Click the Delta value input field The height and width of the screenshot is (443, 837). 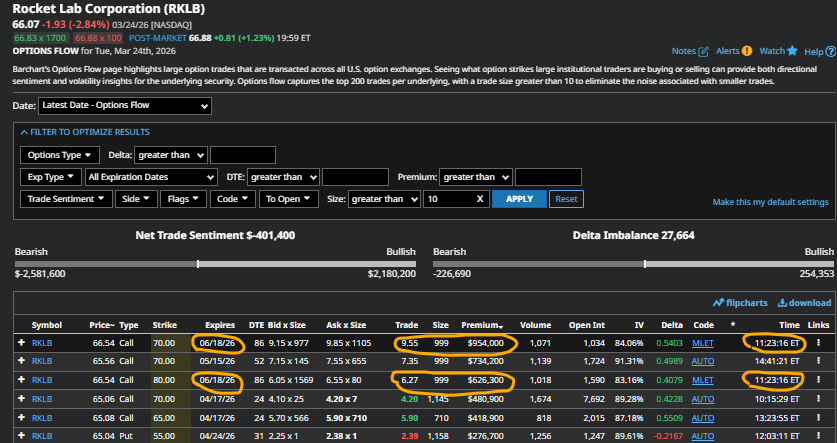(243, 155)
